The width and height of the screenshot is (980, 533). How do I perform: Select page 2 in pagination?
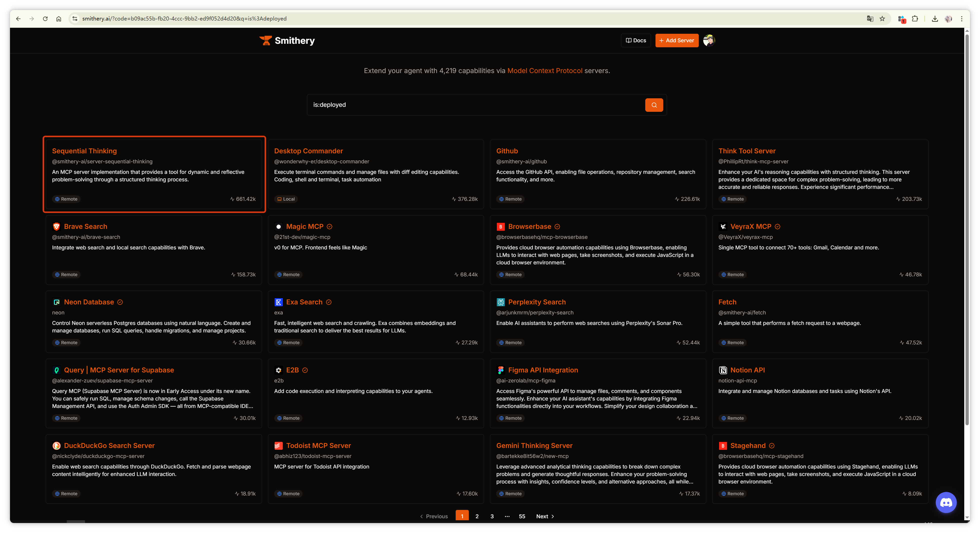point(477,516)
